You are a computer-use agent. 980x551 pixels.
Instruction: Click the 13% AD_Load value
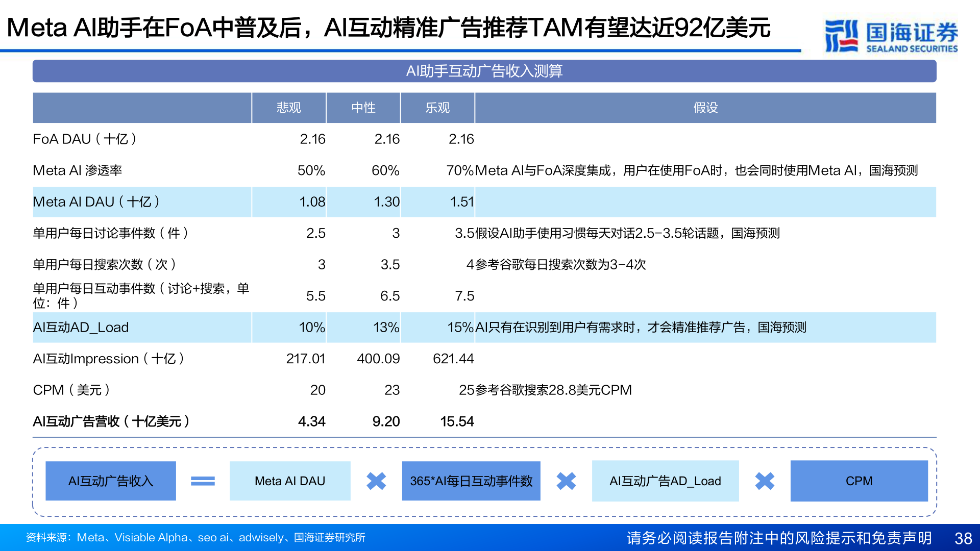coord(386,328)
